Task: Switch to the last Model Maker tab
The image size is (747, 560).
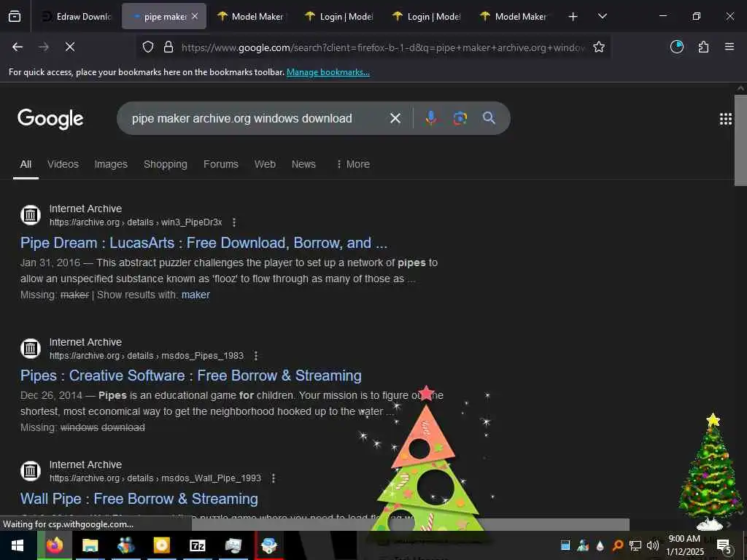Action: 514,16
